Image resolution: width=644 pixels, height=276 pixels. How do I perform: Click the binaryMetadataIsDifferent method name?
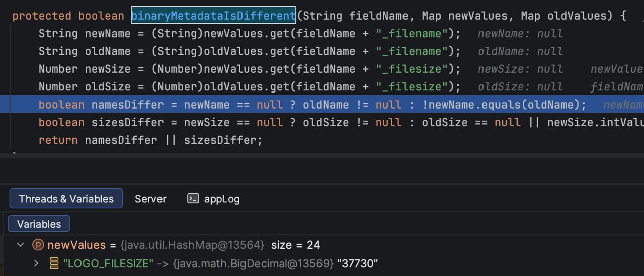point(213,16)
